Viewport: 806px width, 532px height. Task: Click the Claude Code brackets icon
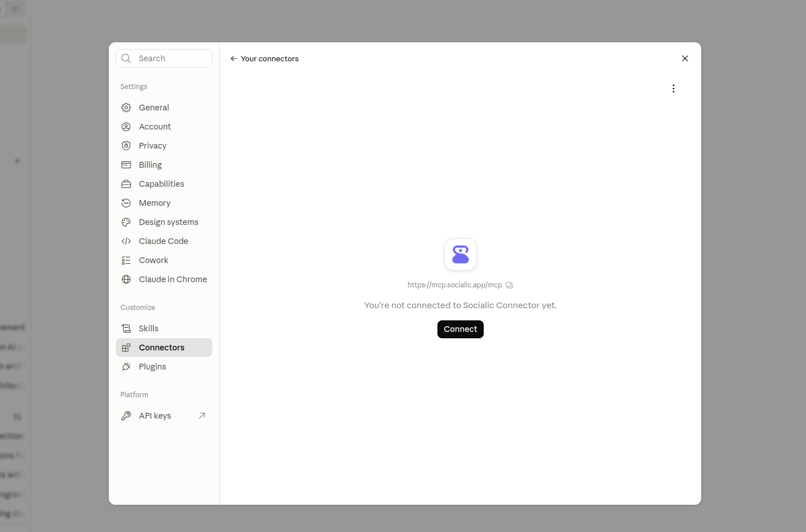pyautogui.click(x=126, y=241)
